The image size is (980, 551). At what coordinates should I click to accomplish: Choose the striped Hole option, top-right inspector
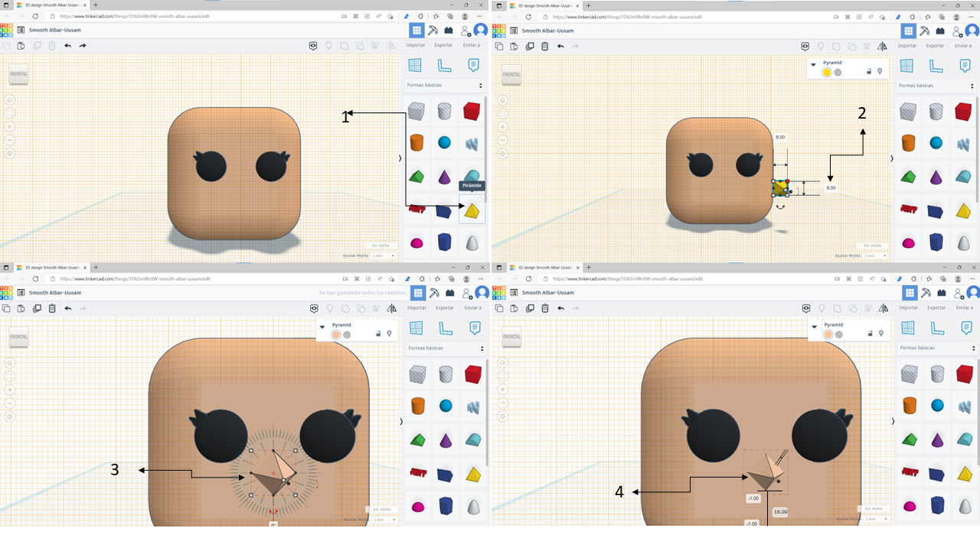838,73
